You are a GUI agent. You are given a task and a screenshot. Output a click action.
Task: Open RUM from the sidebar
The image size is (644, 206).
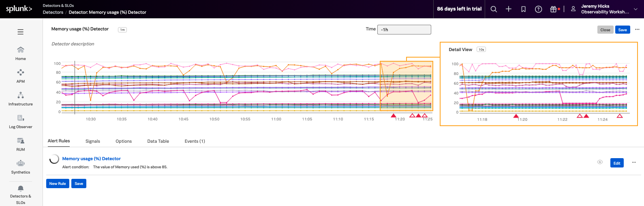point(20,144)
